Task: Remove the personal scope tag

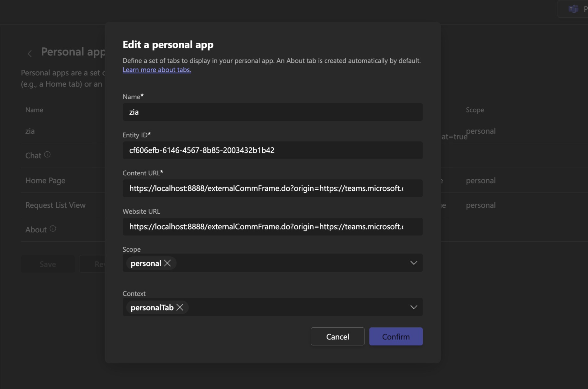Action: point(167,263)
